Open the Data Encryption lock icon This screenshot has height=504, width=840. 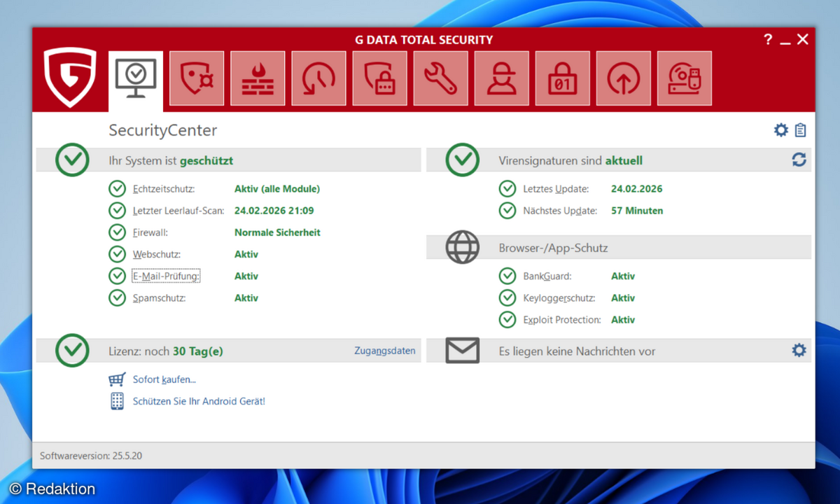coord(562,78)
